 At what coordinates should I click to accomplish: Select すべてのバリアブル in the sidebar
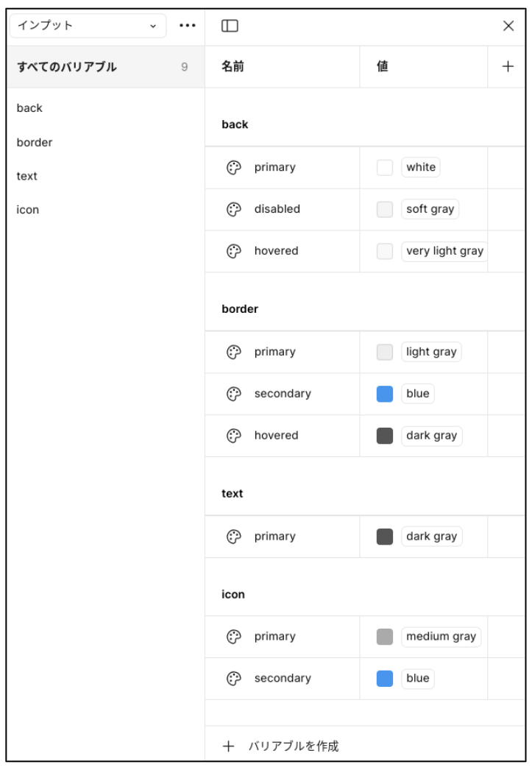66,68
